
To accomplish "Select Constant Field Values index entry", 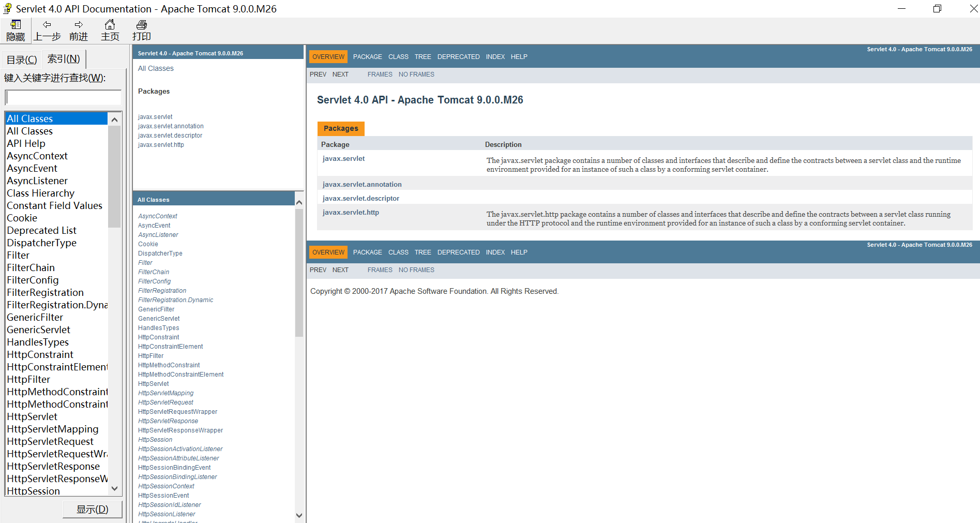I will click(54, 205).
